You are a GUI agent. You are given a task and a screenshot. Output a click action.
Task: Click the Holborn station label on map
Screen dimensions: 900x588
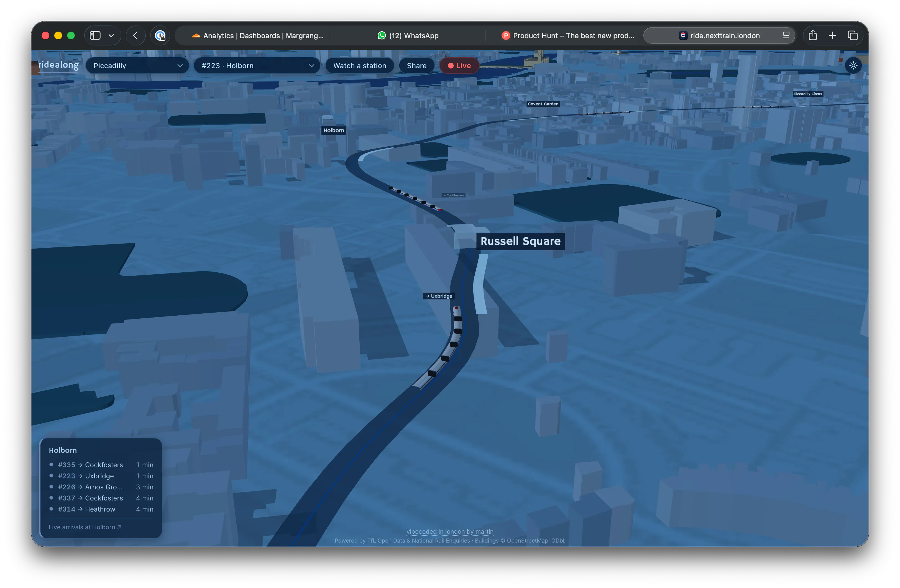334,131
